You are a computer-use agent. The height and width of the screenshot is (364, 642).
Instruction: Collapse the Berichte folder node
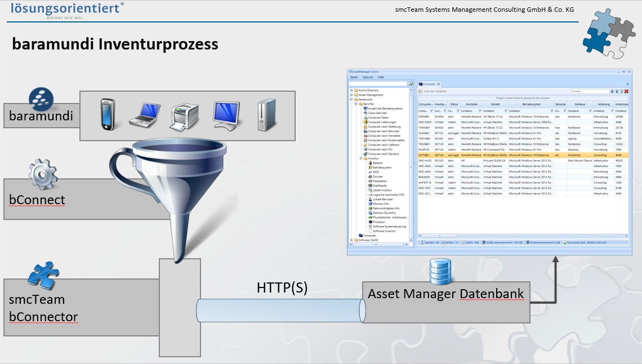tap(356, 104)
